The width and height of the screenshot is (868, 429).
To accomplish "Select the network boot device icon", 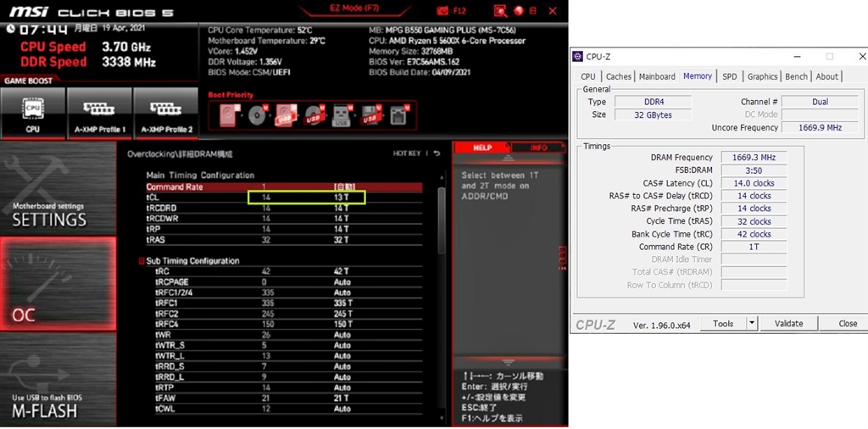I will point(399,115).
